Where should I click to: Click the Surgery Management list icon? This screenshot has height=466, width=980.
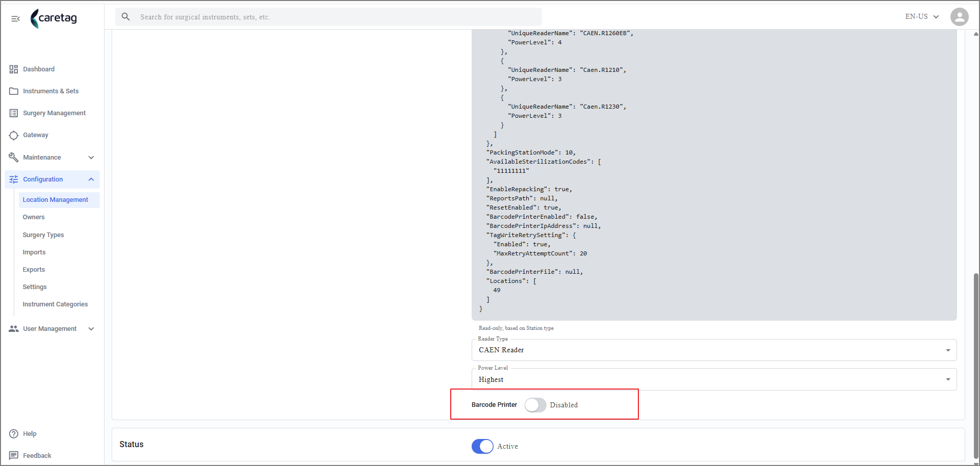[14, 113]
